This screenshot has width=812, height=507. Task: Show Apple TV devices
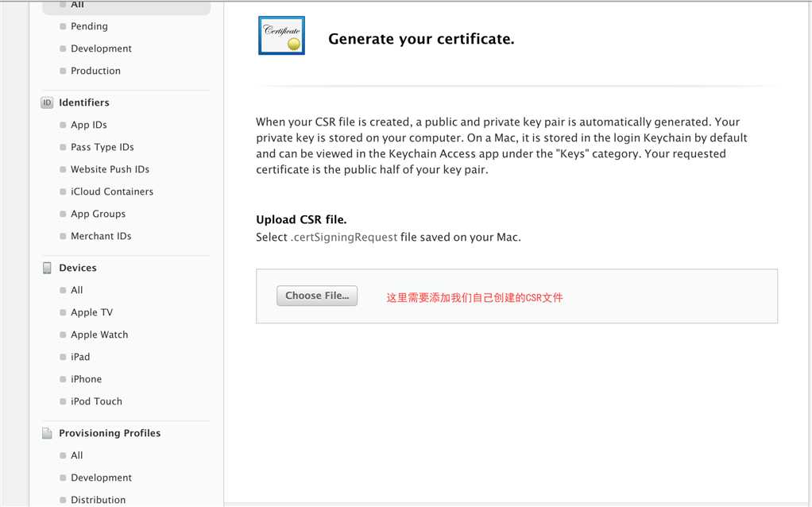[91, 312]
